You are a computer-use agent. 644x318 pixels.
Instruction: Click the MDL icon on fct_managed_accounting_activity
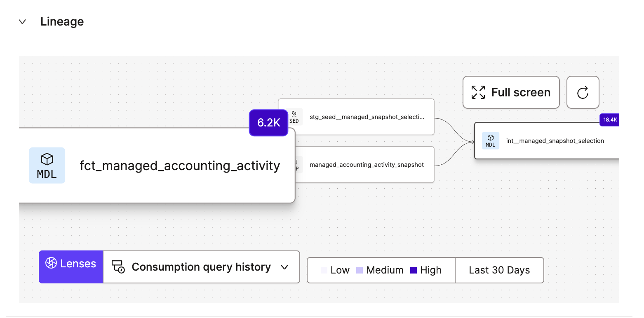click(x=47, y=165)
